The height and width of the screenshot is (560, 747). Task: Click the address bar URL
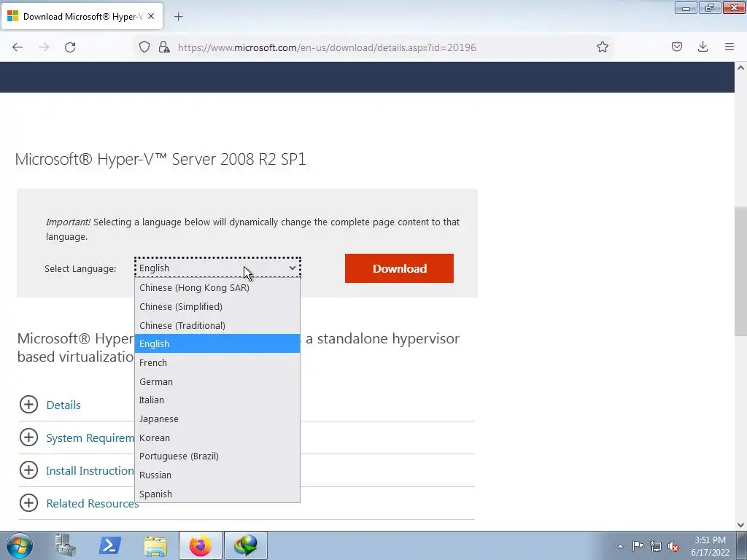pos(327,47)
